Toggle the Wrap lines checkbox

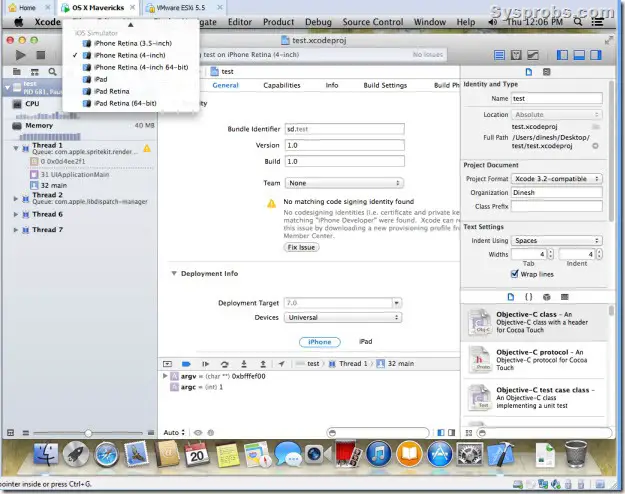coord(515,274)
